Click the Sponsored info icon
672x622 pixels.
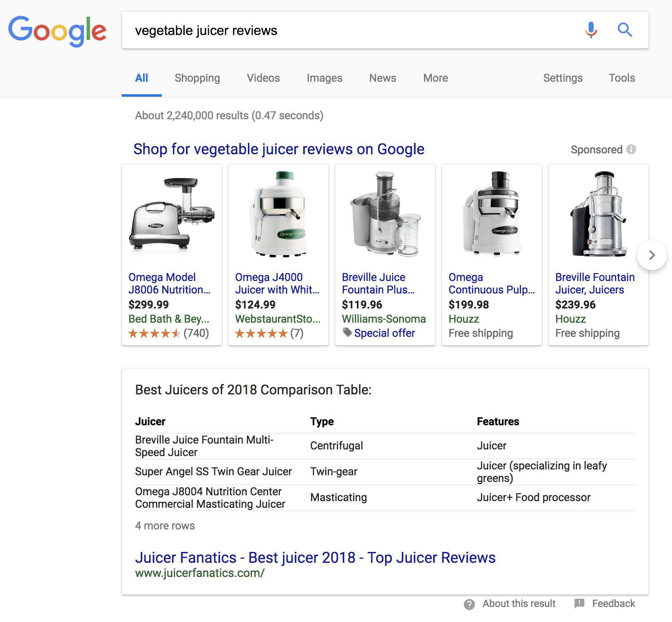click(x=631, y=149)
